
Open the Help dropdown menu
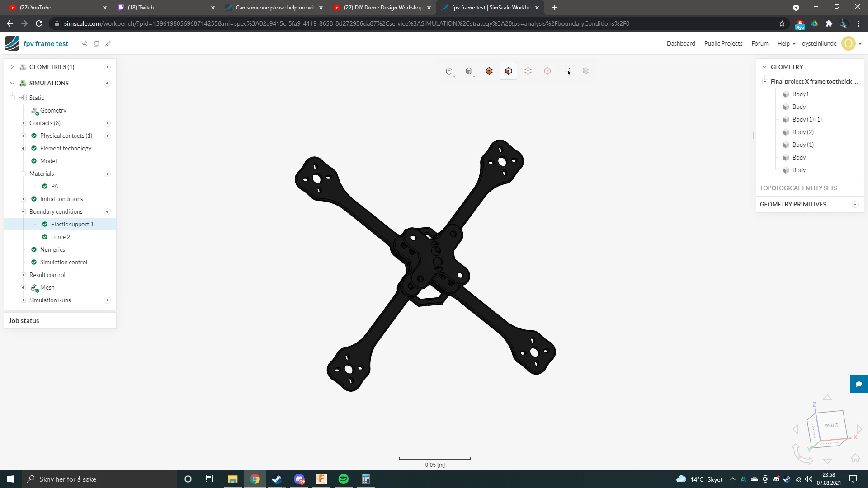(x=786, y=44)
